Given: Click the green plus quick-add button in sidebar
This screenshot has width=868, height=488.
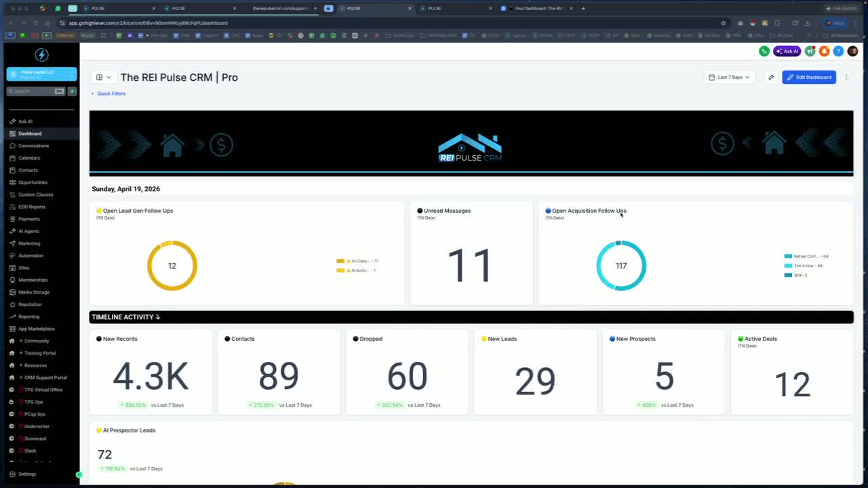Looking at the screenshot, I should point(72,91).
